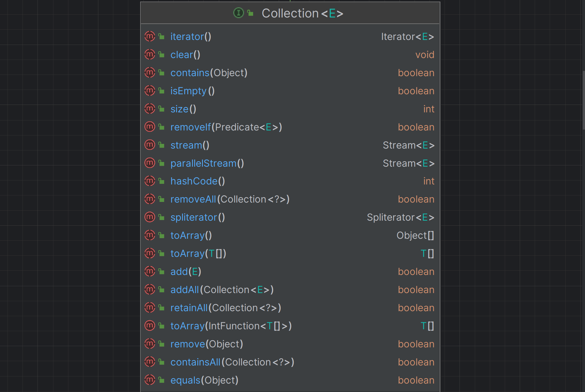The height and width of the screenshot is (392, 585).
Task: Select the equals(Object) method
Action: [x=204, y=380]
